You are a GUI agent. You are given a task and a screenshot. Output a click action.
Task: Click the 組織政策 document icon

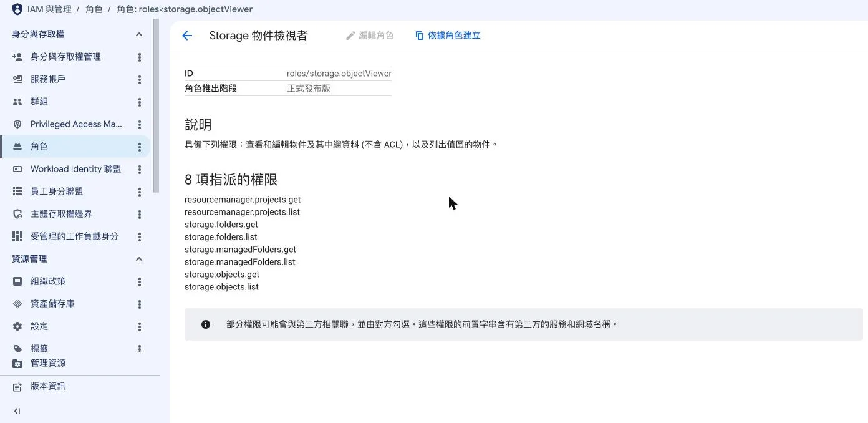tap(17, 281)
